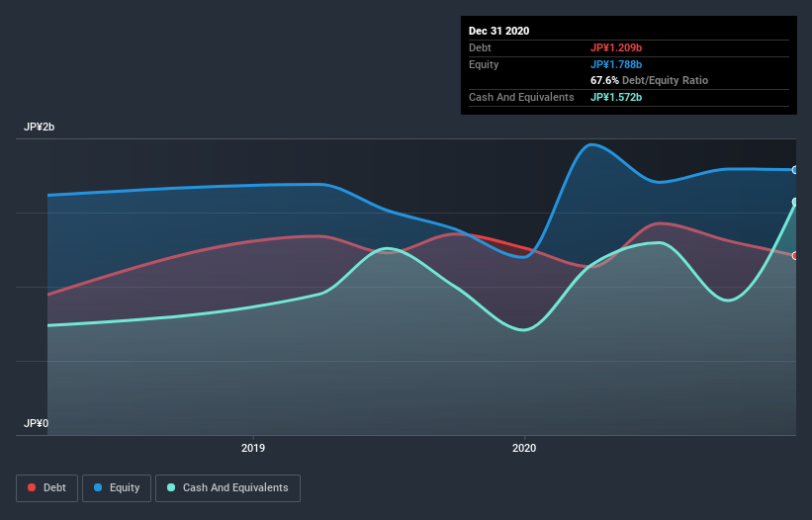Click the teal Cash And Equivalents legend dot

[x=171, y=487]
